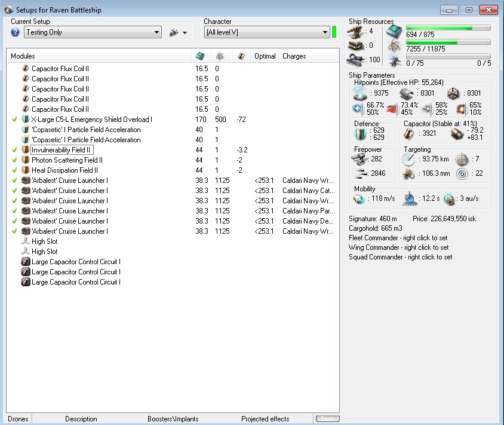Click the green skill status indicator
The height and width of the screenshot is (425, 504).
(x=334, y=32)
